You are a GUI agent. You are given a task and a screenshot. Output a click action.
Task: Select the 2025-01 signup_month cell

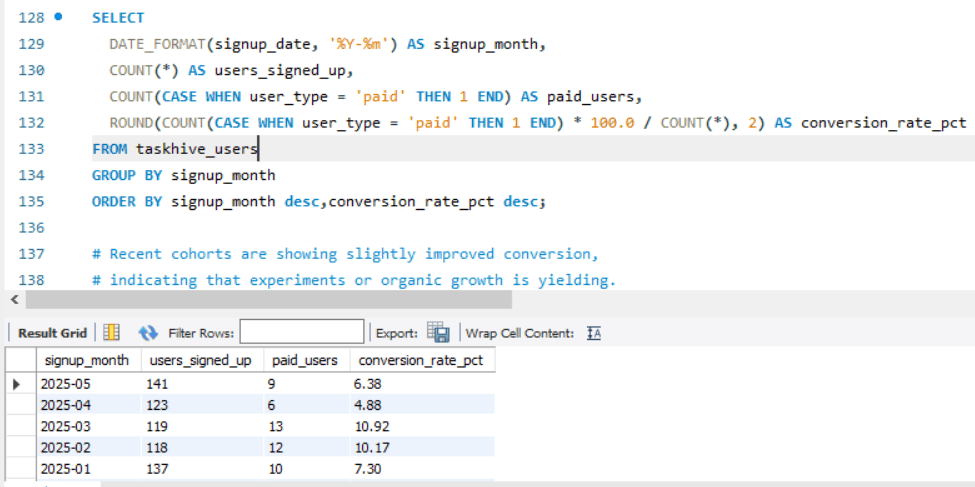(x=88, y=468)
